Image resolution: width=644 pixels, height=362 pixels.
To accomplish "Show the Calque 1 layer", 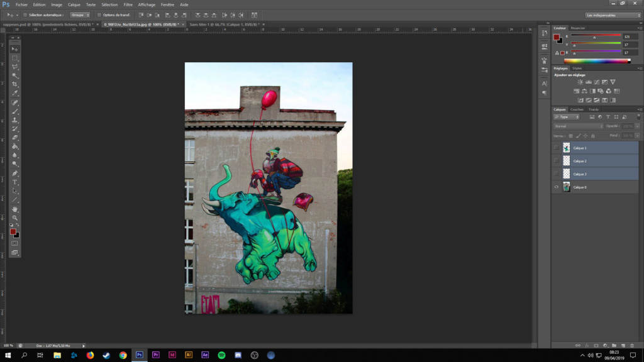I will (x=557, y=148).
